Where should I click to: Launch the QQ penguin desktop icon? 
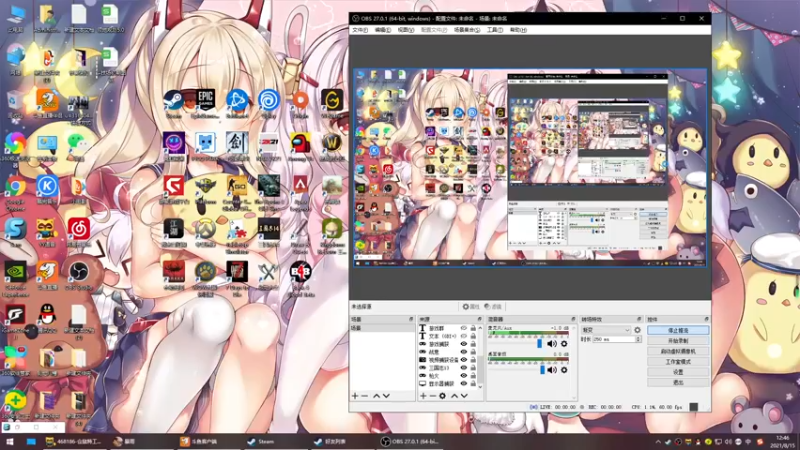click(x=47, y=315)
